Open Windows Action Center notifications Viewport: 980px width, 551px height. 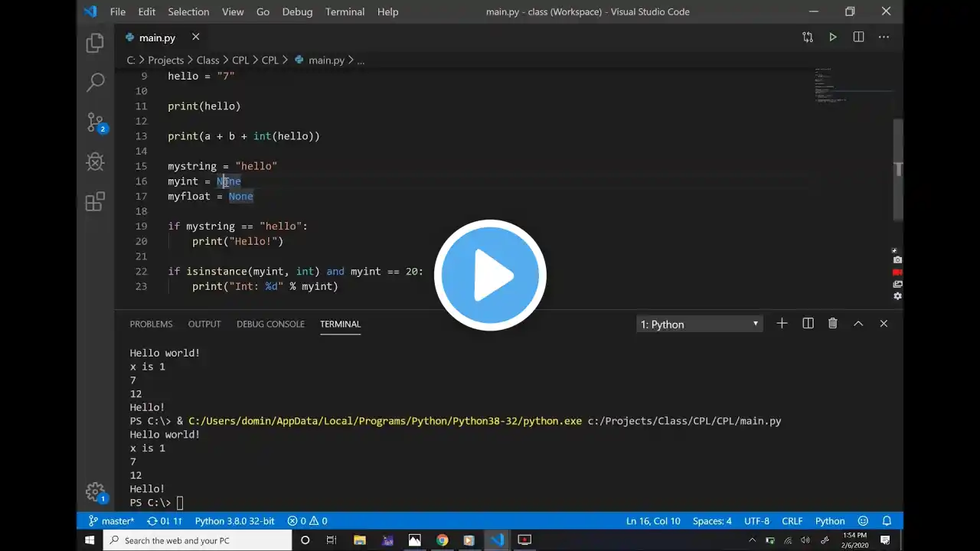pyautogui.click(x=886, y=540)
